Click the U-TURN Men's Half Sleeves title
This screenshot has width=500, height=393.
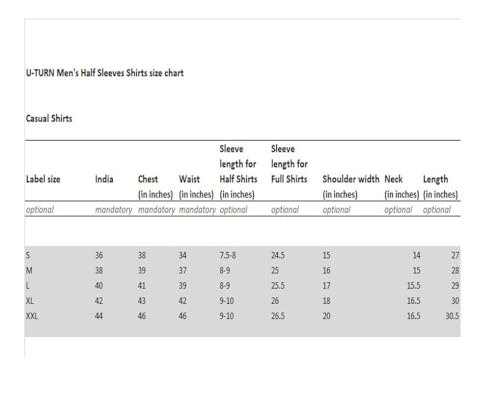(x=105, y=73)
